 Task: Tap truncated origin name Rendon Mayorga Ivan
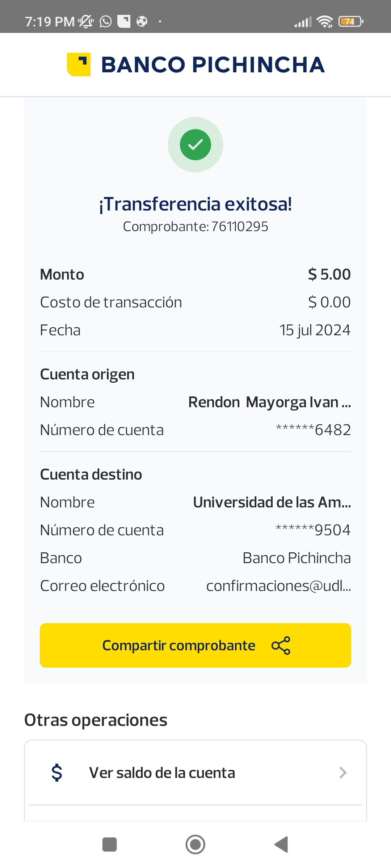pyautogui.click(x=269, y=402)
